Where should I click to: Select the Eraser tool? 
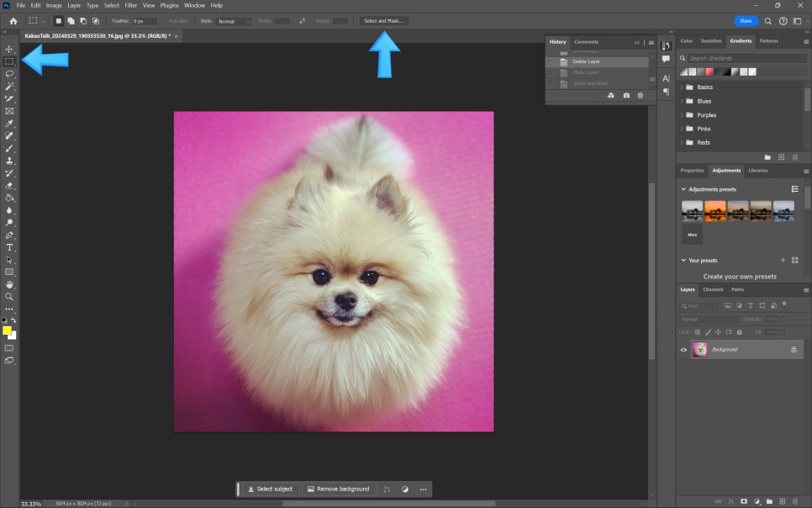pyautogui.click(x=9, y=186)
